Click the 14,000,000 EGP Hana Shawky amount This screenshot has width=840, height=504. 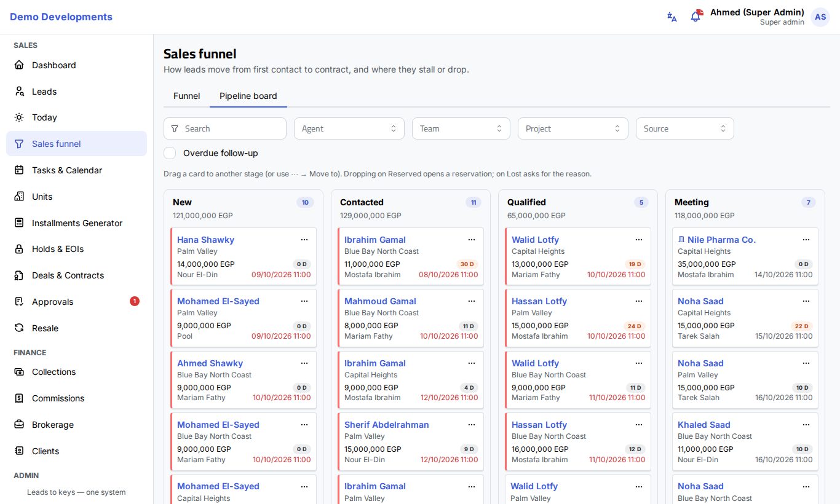[x=206, y=264]
